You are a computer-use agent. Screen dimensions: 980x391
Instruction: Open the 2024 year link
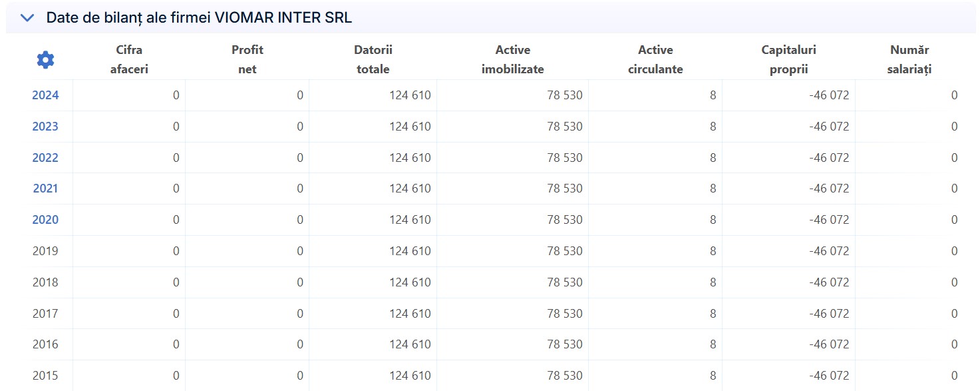point(45,95)
